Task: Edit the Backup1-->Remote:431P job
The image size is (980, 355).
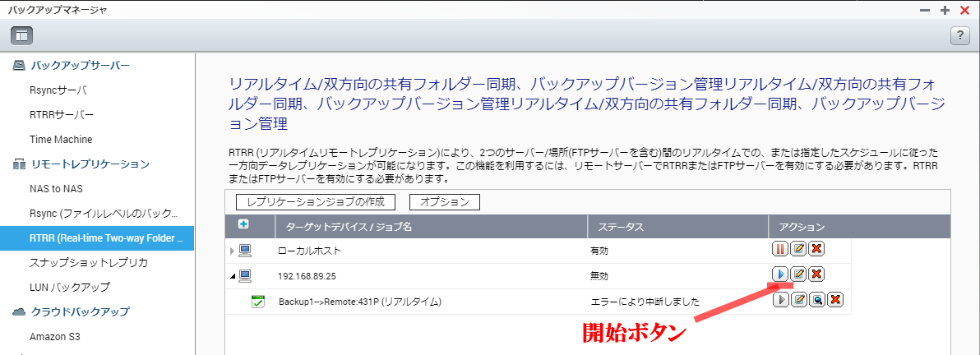Action: [798, 300]
